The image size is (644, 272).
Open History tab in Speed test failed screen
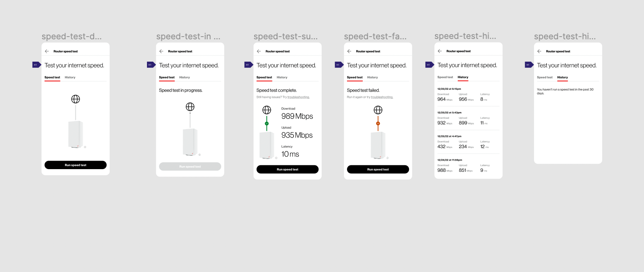[372, 77]
